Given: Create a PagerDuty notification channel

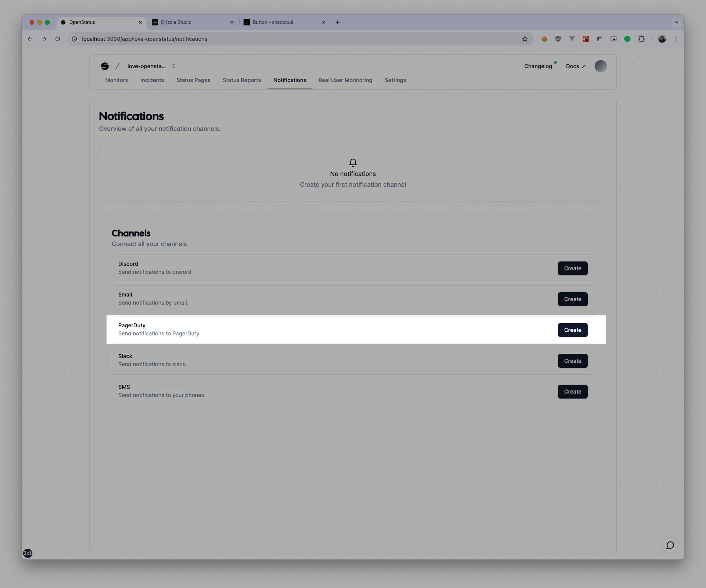Looking at the screenshot, I should pyautogui.click(x=573, y=330).
